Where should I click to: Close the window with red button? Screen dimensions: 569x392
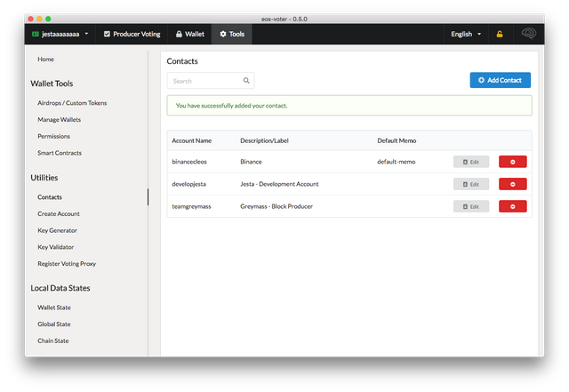point(31,19)
